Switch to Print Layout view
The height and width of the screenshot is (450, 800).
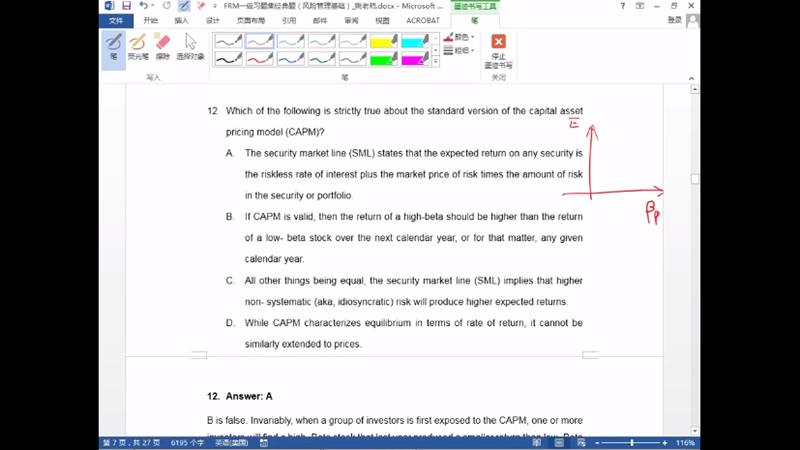pyautogui.click(x=559, y=443)
